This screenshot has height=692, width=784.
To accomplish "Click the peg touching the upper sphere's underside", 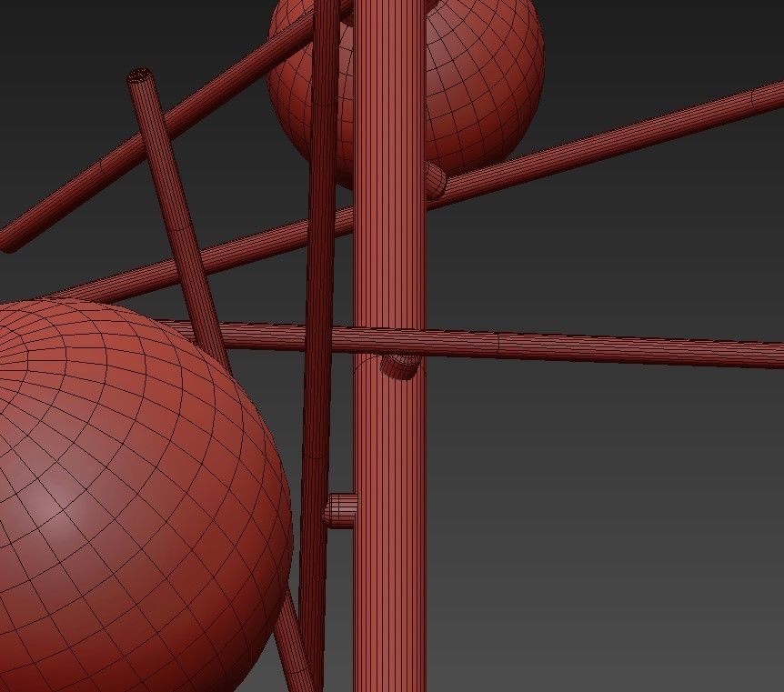I will click(x=436, y=181).
